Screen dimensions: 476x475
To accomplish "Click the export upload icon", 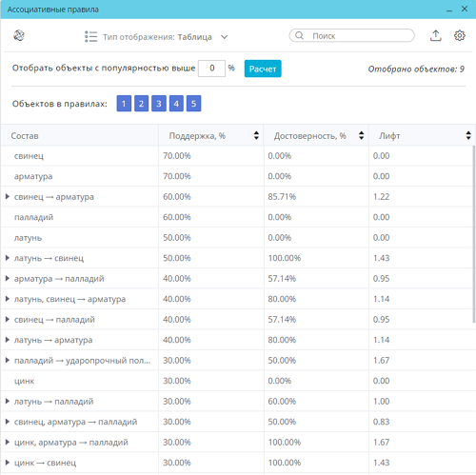I will [436, 35].
